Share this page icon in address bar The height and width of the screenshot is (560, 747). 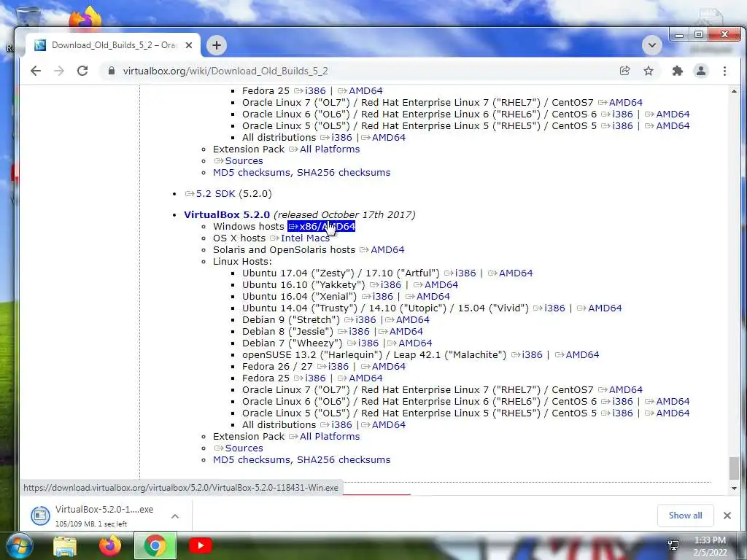pyautogui.click(x=624, y=71)
